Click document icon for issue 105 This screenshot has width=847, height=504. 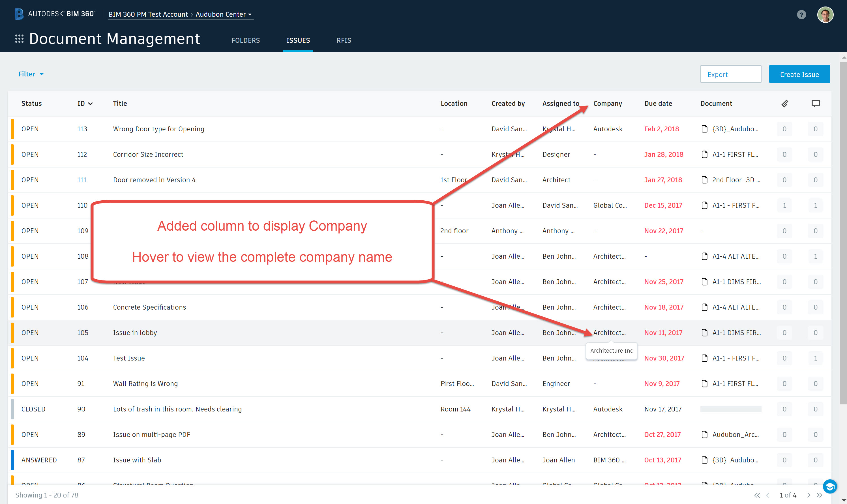coord(704,333)
